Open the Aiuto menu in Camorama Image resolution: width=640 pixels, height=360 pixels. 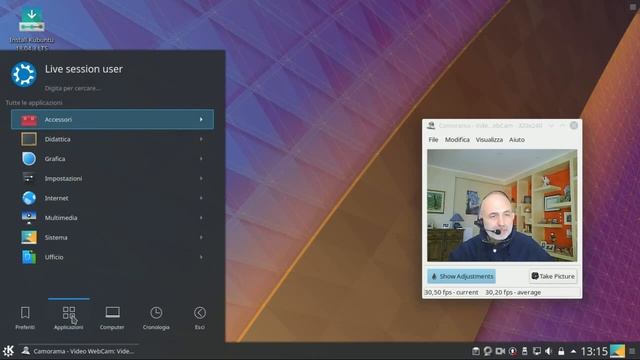point(517,140)
